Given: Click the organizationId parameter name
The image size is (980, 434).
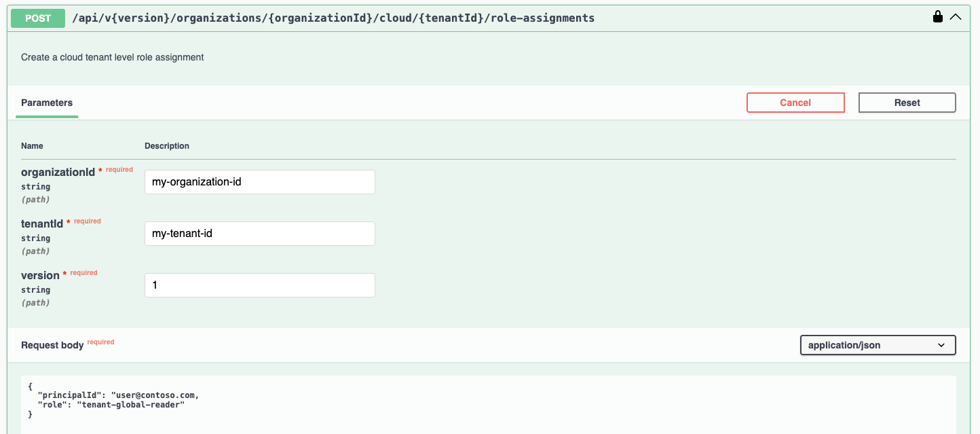Looking at the screenshot, I should coord(58,173).
